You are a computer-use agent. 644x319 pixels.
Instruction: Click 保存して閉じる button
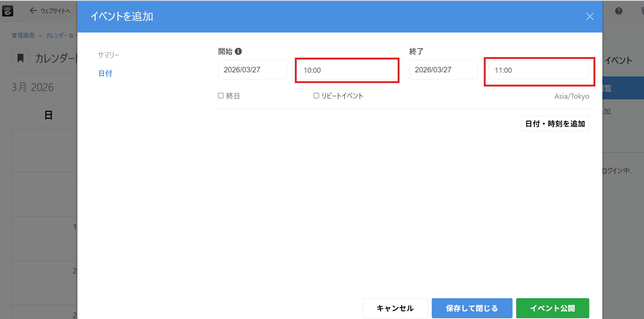click(472, 308)
